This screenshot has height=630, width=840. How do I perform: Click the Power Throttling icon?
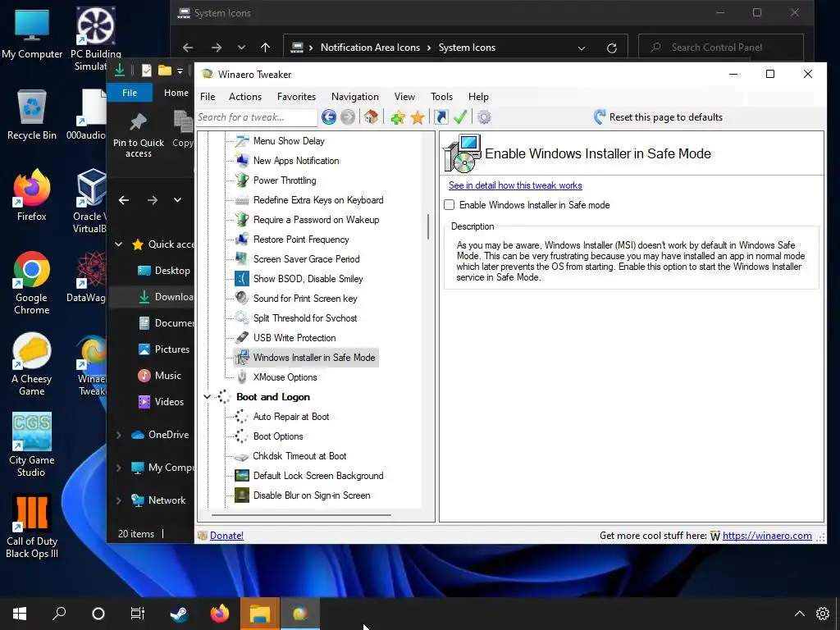242,180
